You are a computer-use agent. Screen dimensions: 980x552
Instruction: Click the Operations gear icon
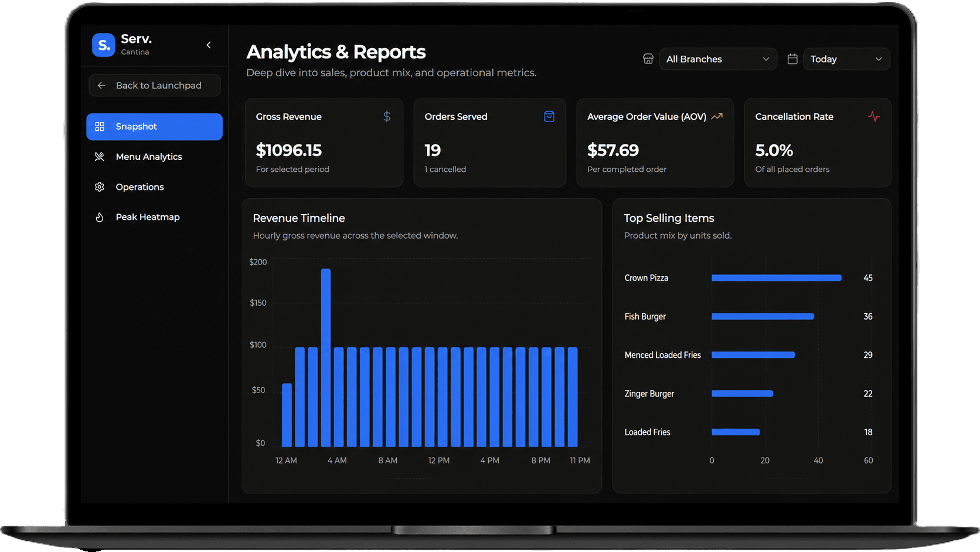[x=100, y=187]
